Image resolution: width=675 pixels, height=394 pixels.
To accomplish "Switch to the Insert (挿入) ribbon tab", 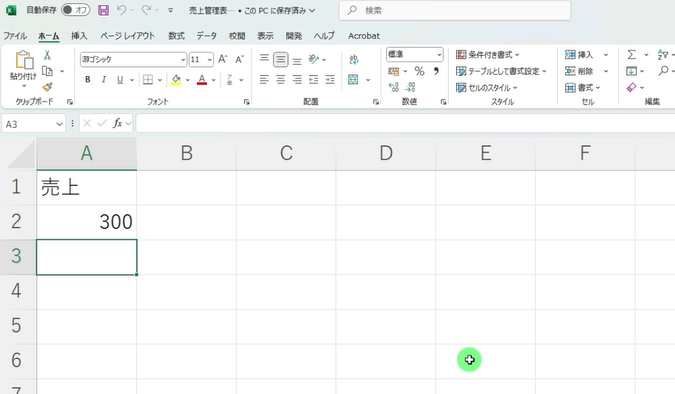I will pyautogui.click(x=79, y=36).
